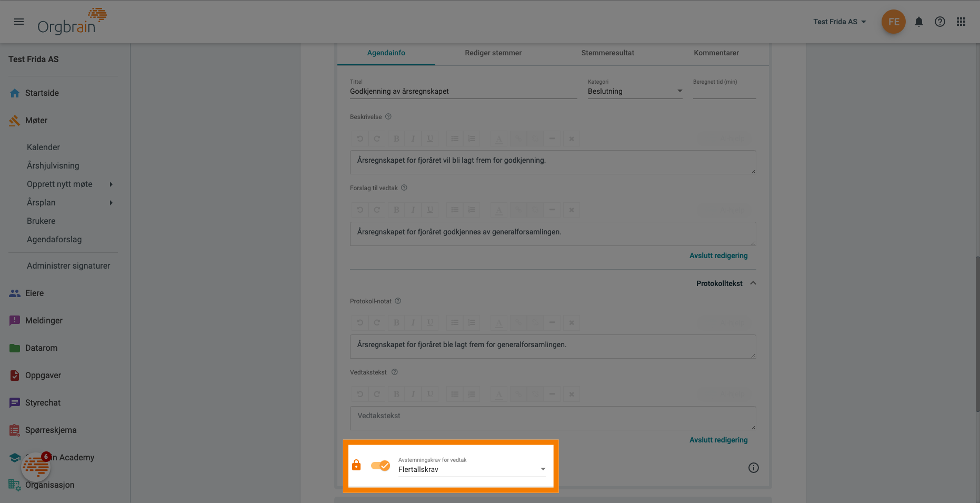Image resolution: width=980 pixels, height=503 pixels.
Task: Click undo in Vedtakstekst editor toolbar
Action: 360,394
